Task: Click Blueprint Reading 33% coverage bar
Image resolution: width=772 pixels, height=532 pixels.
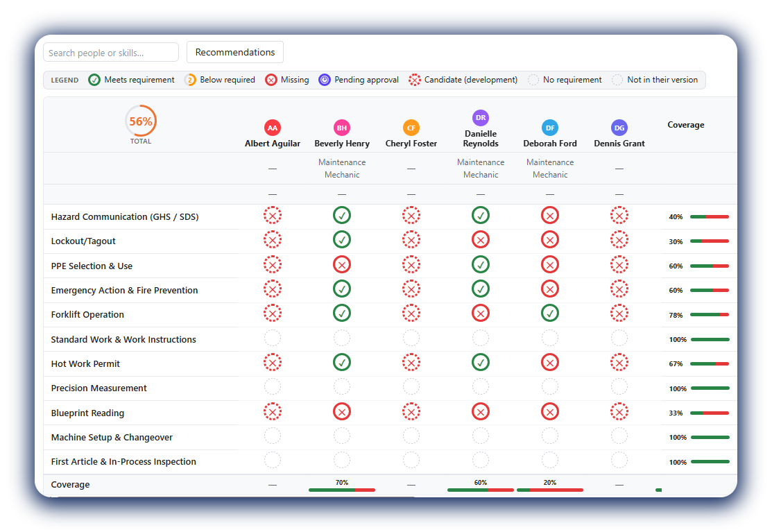Action: click(x=710, y=413)
